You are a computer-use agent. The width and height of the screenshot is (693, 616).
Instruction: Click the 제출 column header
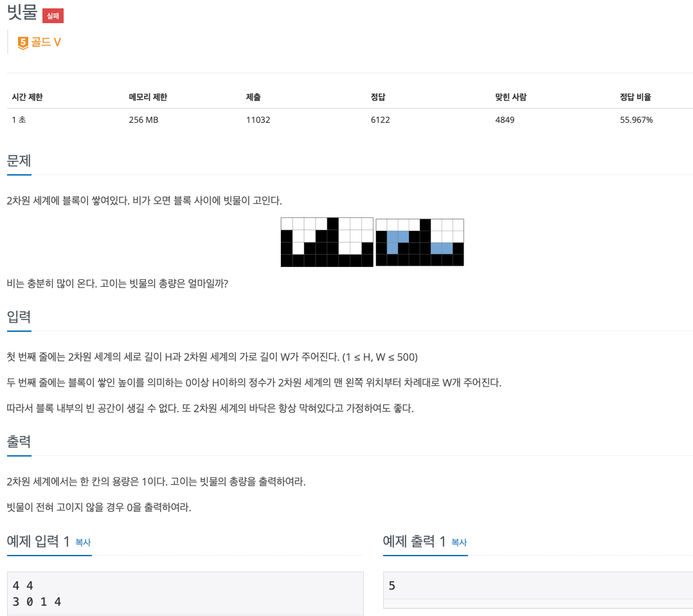coord(253,97)
